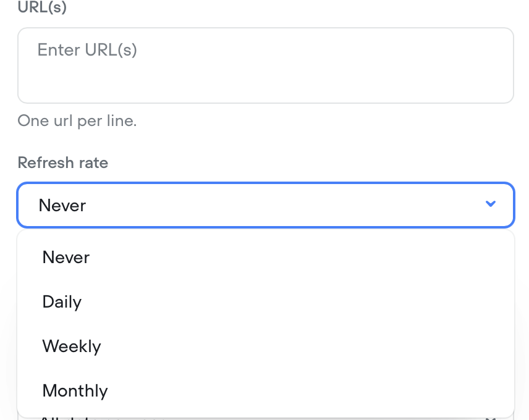Select Never from the dropdown list

pos(66,257)
